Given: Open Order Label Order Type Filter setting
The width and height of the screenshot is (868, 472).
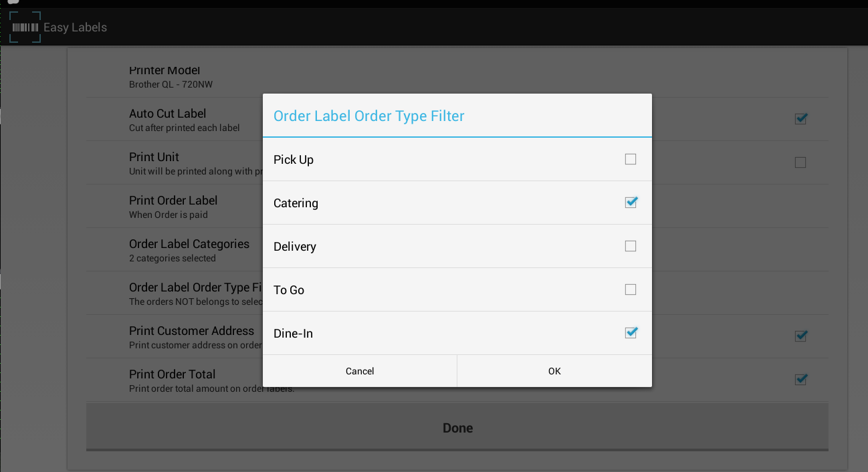Looking at the screenshot, I should click(195, 293).
